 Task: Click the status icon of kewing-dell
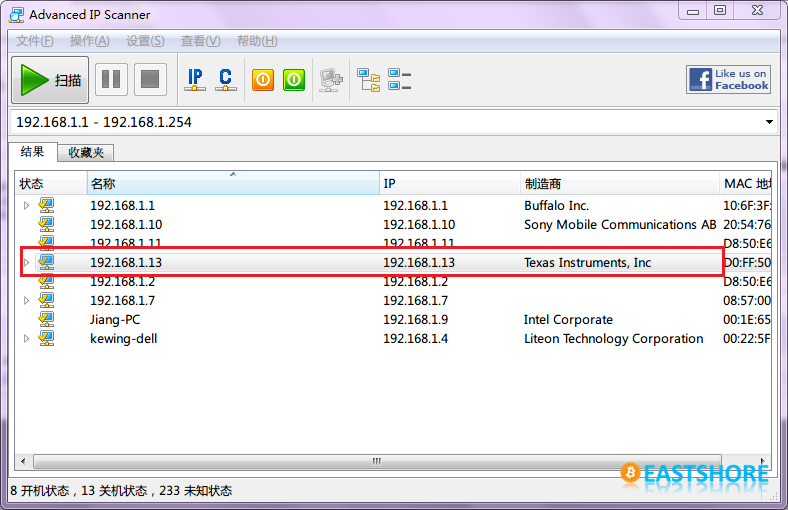point(46,338)
